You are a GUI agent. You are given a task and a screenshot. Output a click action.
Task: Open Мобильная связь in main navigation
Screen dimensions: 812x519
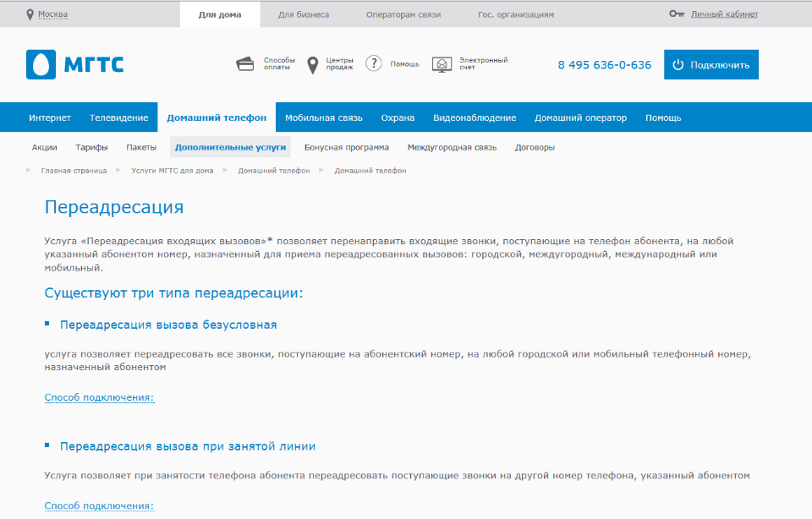tap(324, 118)
